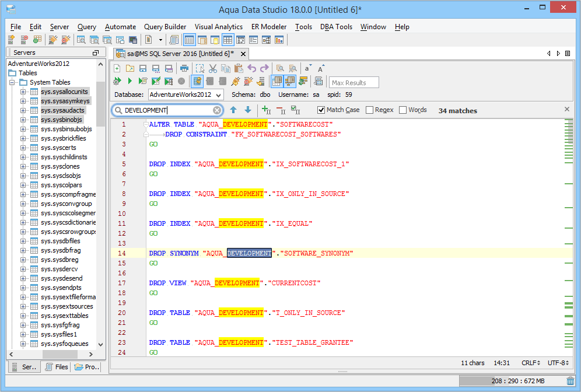Click the Max Results input field
Image resolution: width=581 pixels, height=392 pixels.
[353, 82]
